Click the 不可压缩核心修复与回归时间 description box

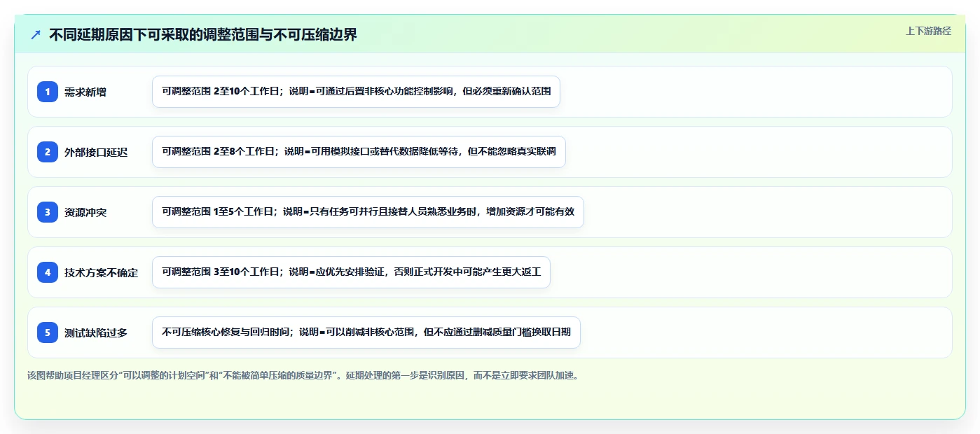[366, 332]
